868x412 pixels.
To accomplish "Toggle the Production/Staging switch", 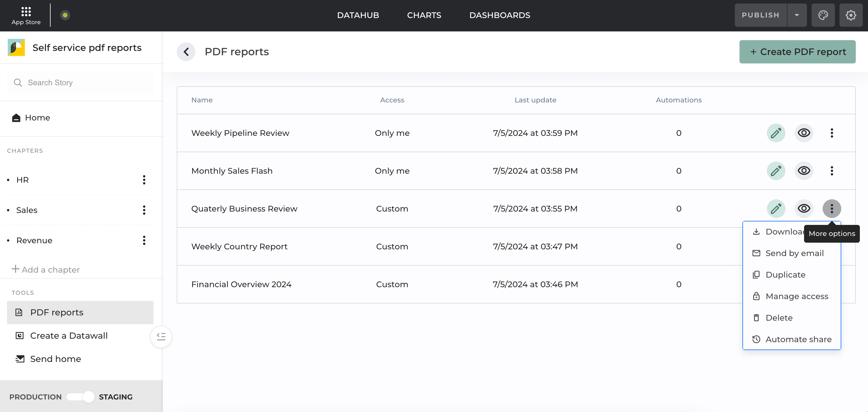I will [81, 397].
